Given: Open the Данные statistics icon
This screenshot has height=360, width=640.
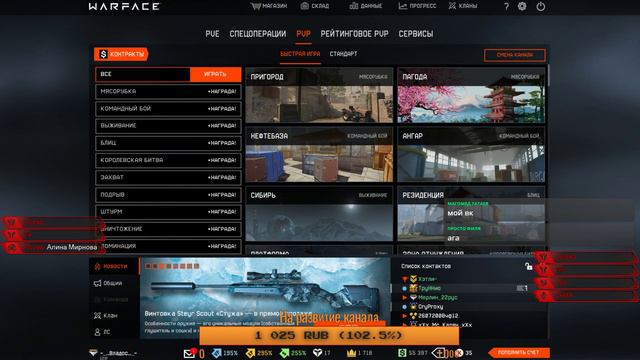Looking at the screenshot, I should point(353,6).
